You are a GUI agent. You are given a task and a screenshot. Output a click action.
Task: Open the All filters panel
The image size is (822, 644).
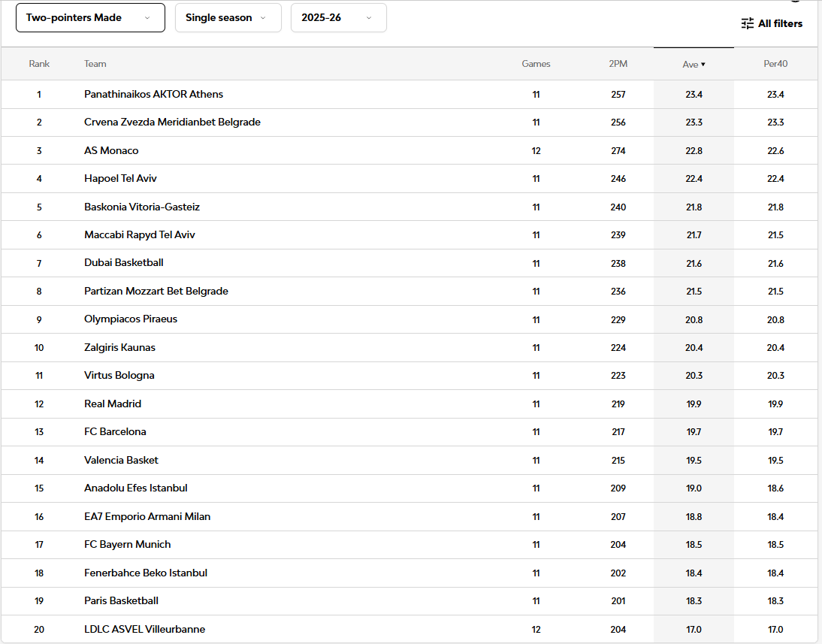tap(779, 23)
